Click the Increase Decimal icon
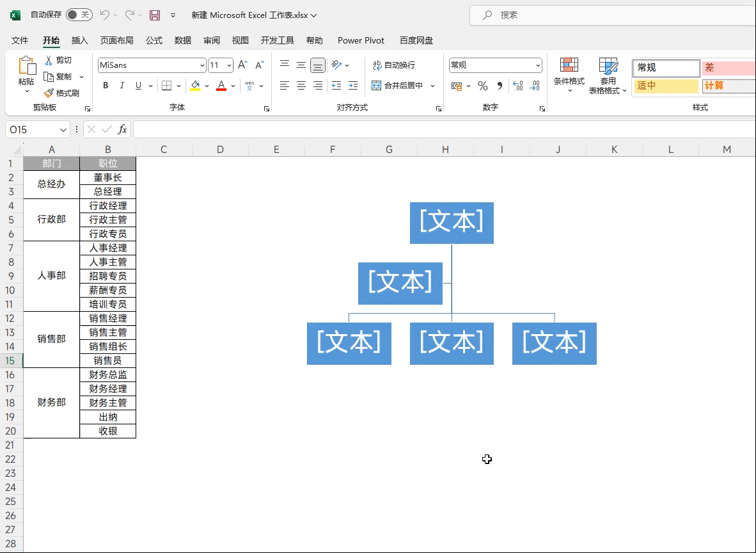 [518, 86]
